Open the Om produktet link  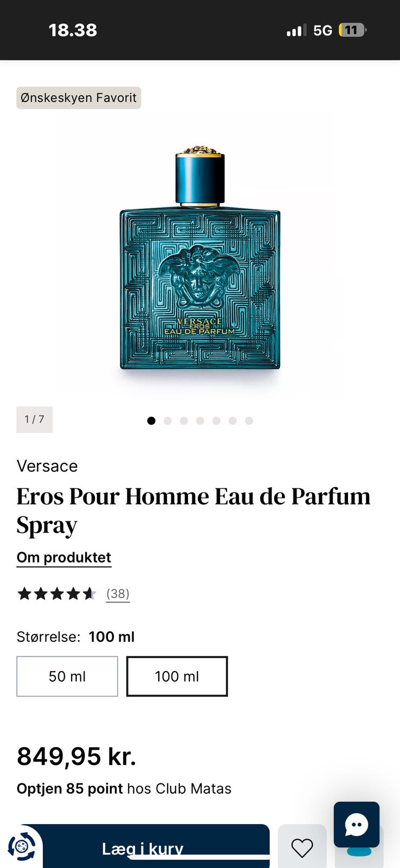pos(64,558)
